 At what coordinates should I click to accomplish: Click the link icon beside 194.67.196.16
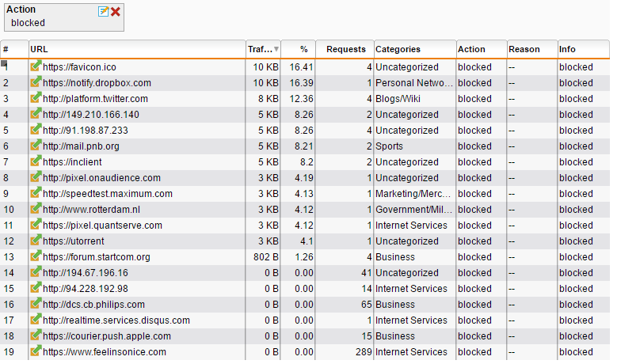coord(36,271)
